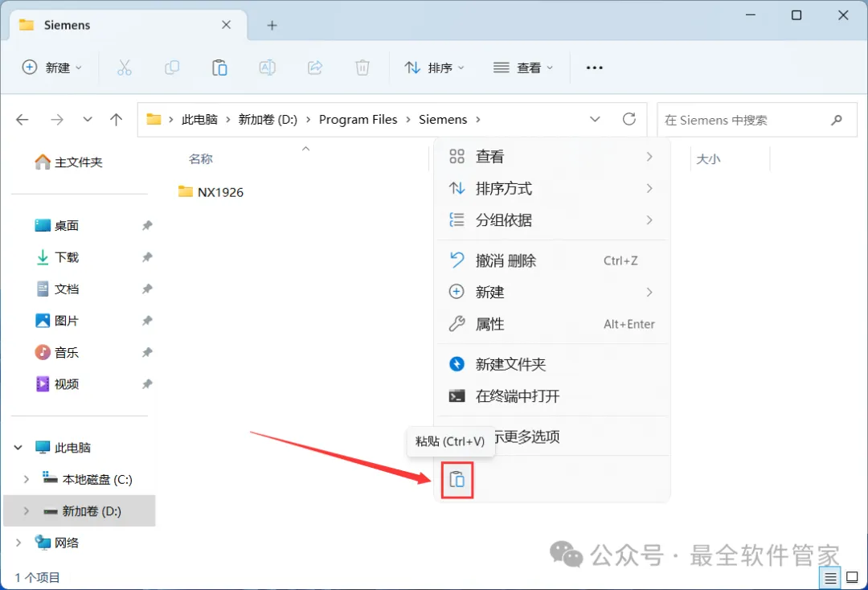Go back with the left arrow
Screen dimensions: 868x590
23,120
